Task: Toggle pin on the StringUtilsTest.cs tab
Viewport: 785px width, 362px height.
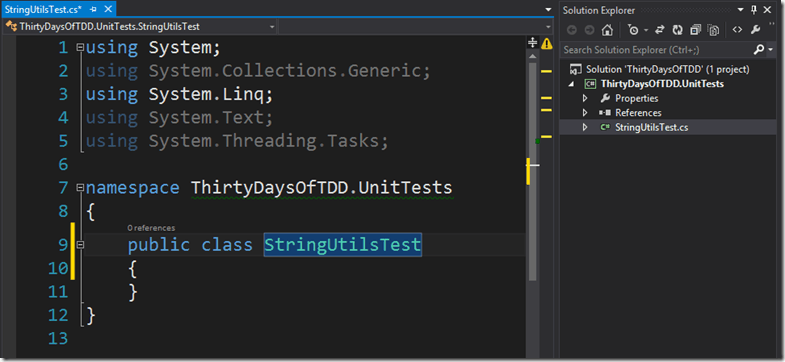Action: click(x=93, y=10)
